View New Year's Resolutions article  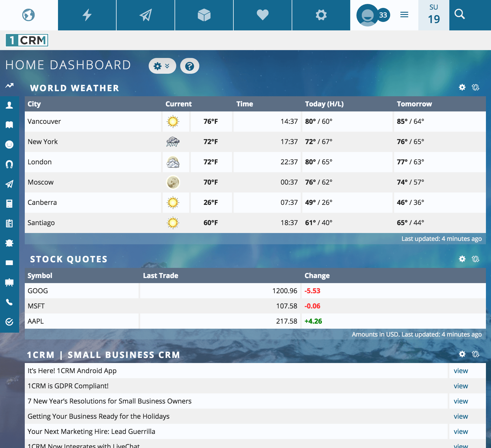[461, 401]
